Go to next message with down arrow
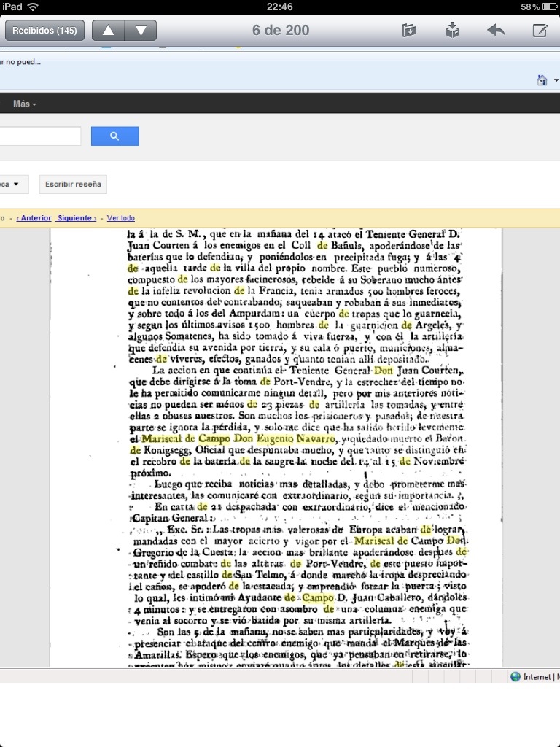Screen dimensions: 560x747 [141, 31]
